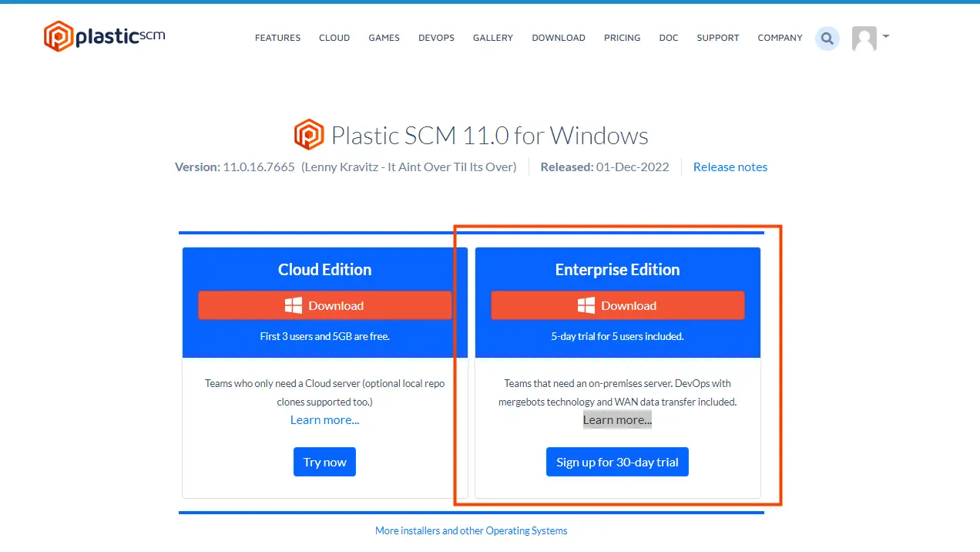The image size is (980, 552).
Task: Open the Games navigation link
Action: [x=384, y=38]
